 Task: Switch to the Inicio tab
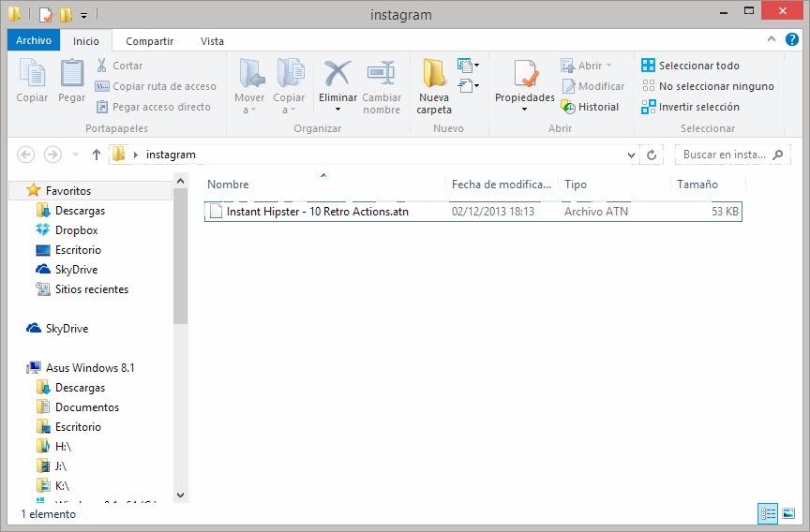[85, 41]
